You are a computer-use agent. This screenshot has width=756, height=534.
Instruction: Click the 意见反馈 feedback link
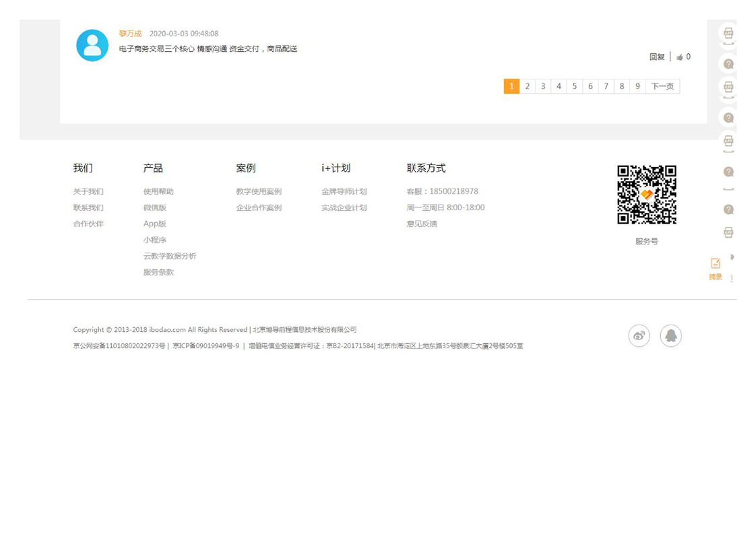pyautogui.click(x=422, y=224)
